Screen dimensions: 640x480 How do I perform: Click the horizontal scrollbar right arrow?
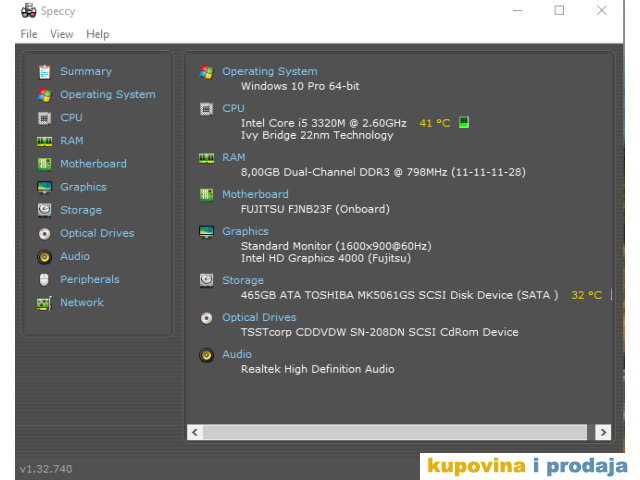(x=602, y=432)
